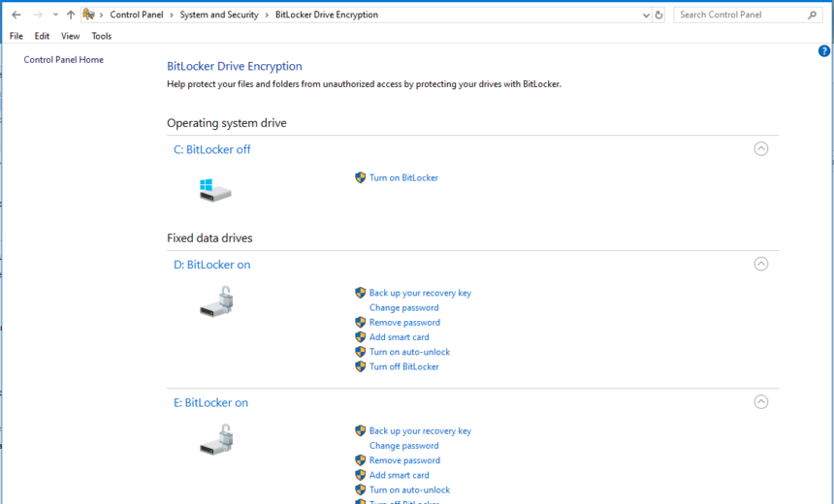Turn off BitLocker for D: drive
The height and width of the screenshot is (504, 834).
(x=404, y=366)
